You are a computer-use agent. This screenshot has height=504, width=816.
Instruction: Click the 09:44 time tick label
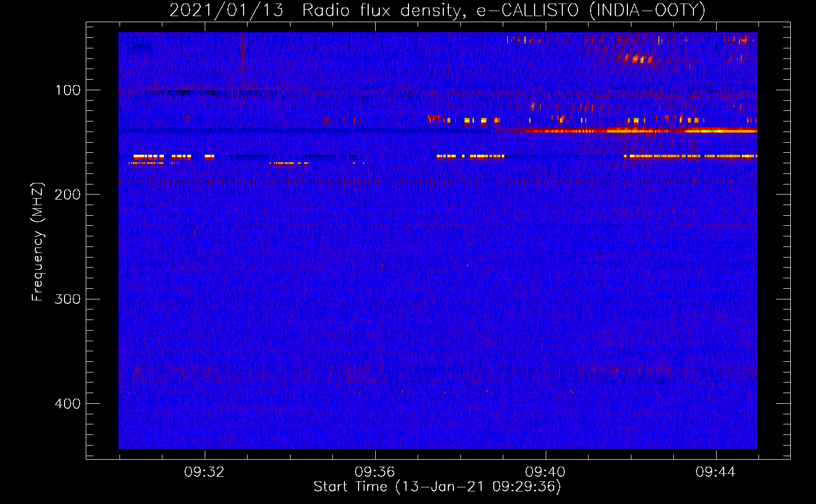(x=716, y=472)
